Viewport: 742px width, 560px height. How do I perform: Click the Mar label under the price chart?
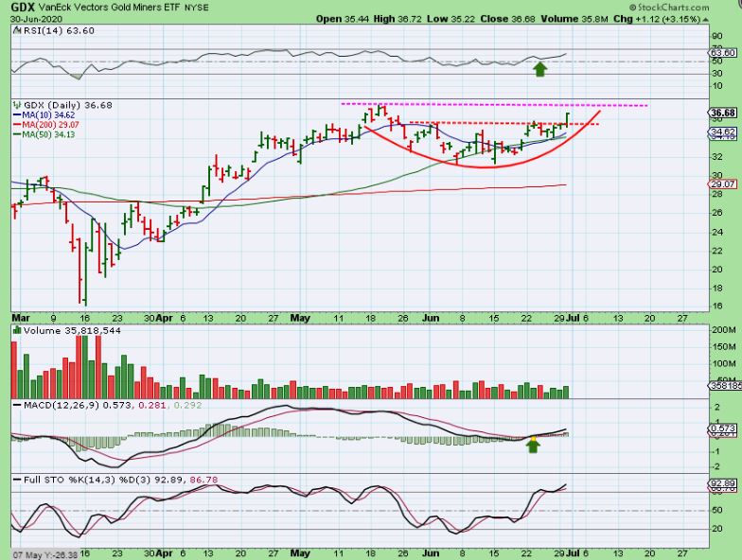pyautogui.click(x=20, y=318)
